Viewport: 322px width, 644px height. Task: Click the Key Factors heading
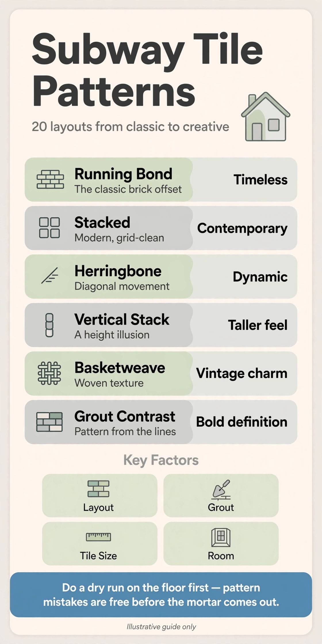[x=161, y=460]
